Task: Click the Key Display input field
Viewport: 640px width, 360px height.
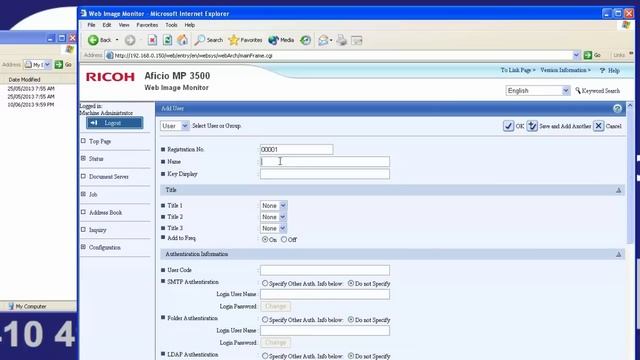Action: click(x=325, y=174)
